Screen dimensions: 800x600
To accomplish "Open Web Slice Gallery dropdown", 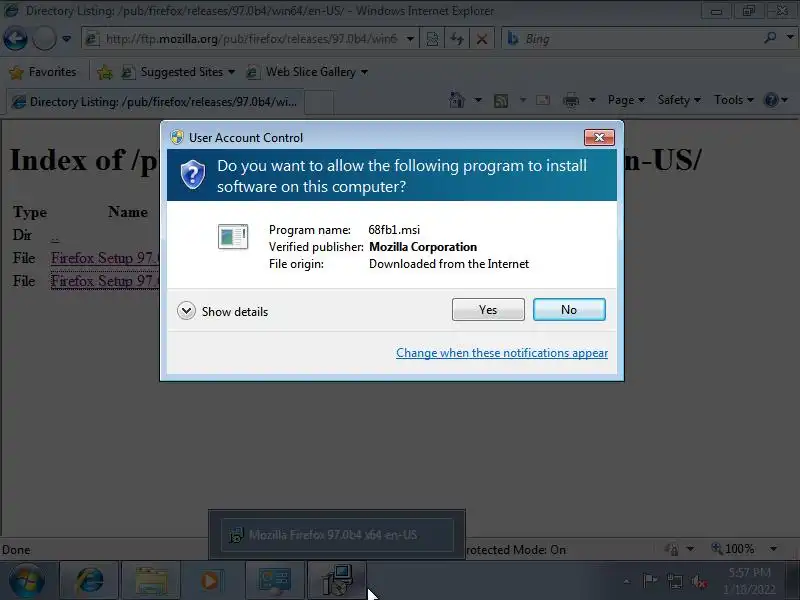I will click(307, 72).
